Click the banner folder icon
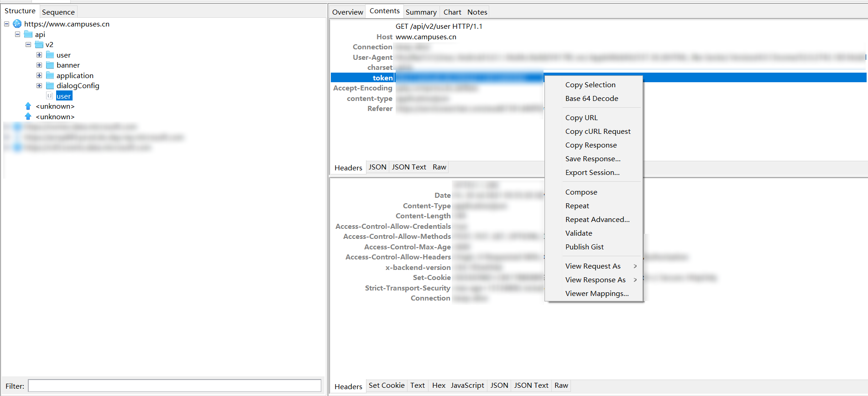Screen dimensions: 868x396 (x=50, y=65)
